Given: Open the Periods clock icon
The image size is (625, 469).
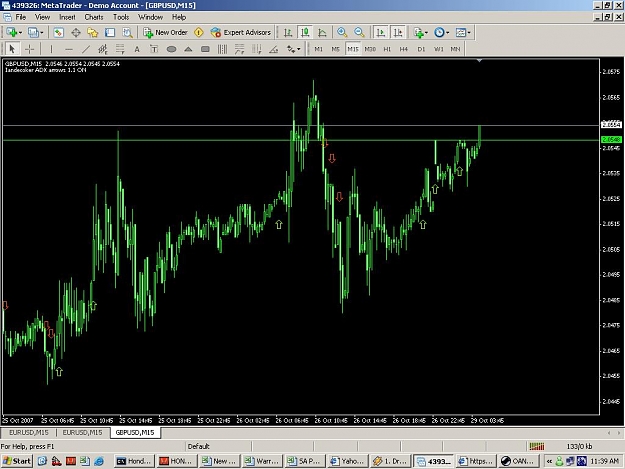Looking at the screenshot, I should [439, 32].
